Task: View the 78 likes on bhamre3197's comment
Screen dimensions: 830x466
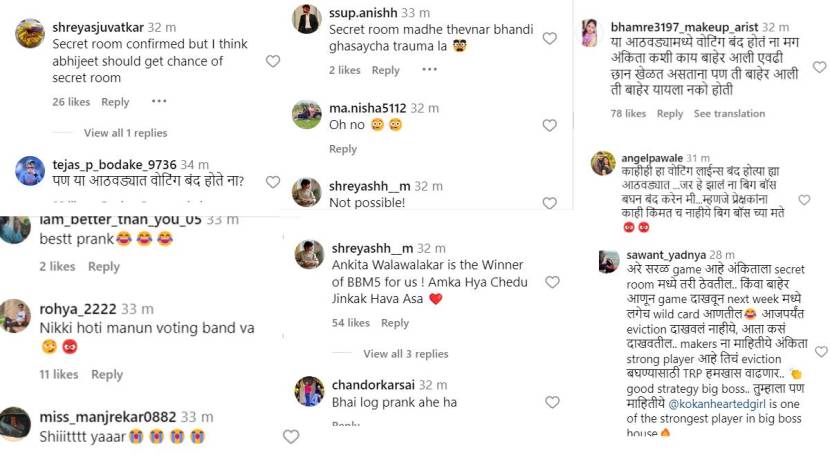Action: (628, 114)
